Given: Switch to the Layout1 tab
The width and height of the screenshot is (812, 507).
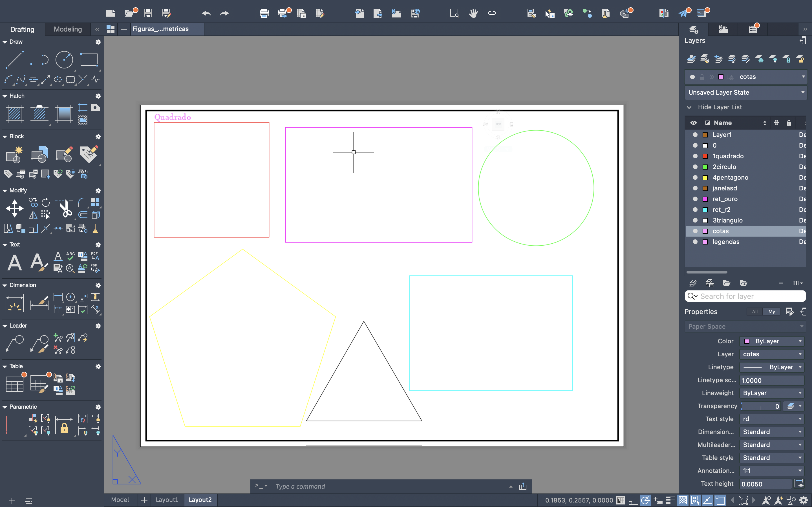Looking at the screenshot, I should tap(167, 500).
